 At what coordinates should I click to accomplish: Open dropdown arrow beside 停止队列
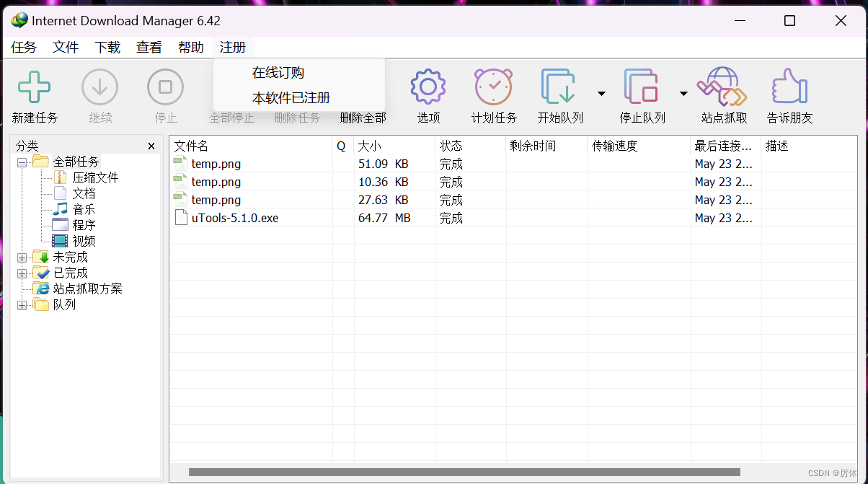pos(683,94)
